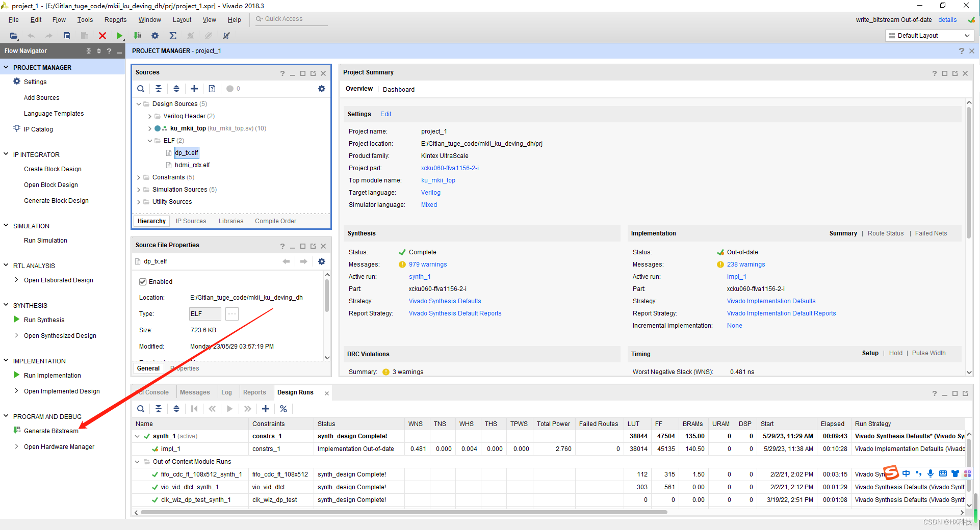This screenshot has width=980, height=530.
Task: Search in the Design Runs panel
Action: pyautogui.click(x=141, y=409)
